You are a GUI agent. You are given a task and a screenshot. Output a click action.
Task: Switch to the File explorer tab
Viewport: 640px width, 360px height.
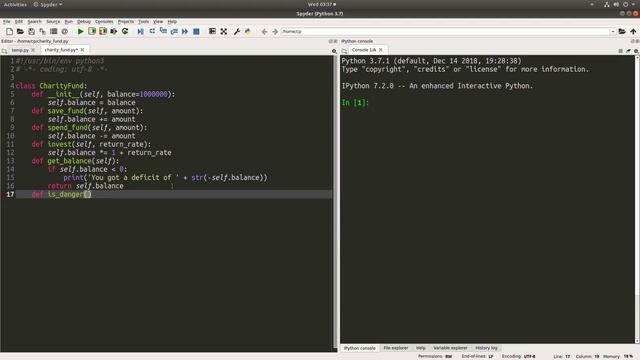(396, 348)
